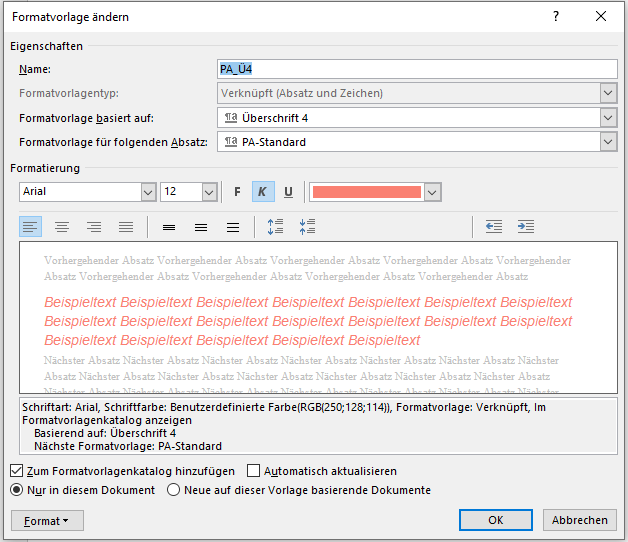Set single line spacing
This screenshot has height=542, width=628.
169,227
